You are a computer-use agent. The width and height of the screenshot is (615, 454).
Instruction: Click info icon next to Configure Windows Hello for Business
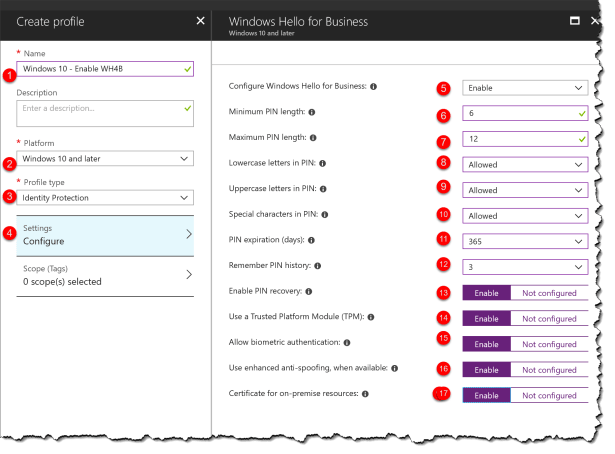[374, 87]
